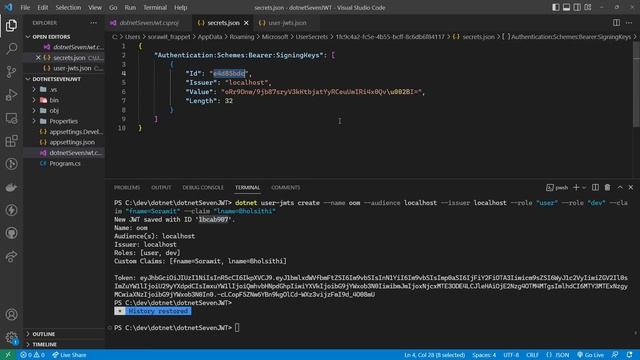This screenshot has height=360, width=640.
Task: Switch to Comments panel tab
Action: pyautogui.click(x=286, y=187)
